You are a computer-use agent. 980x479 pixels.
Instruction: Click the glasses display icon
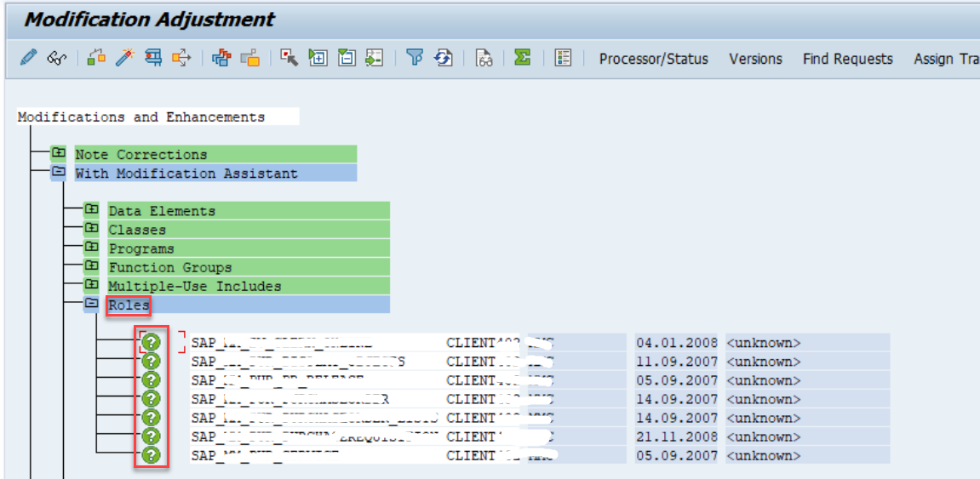pos(58,59)
